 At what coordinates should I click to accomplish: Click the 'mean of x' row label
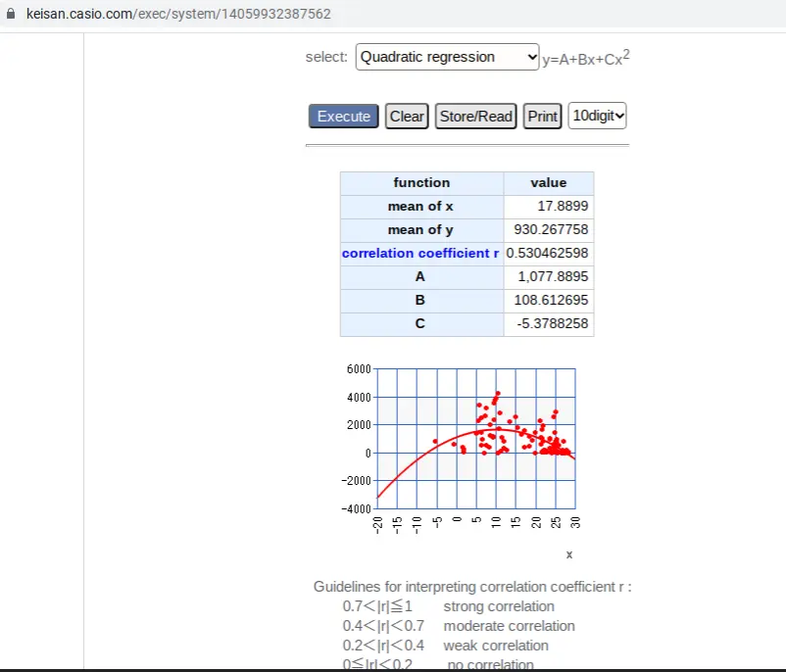point(420,206)
